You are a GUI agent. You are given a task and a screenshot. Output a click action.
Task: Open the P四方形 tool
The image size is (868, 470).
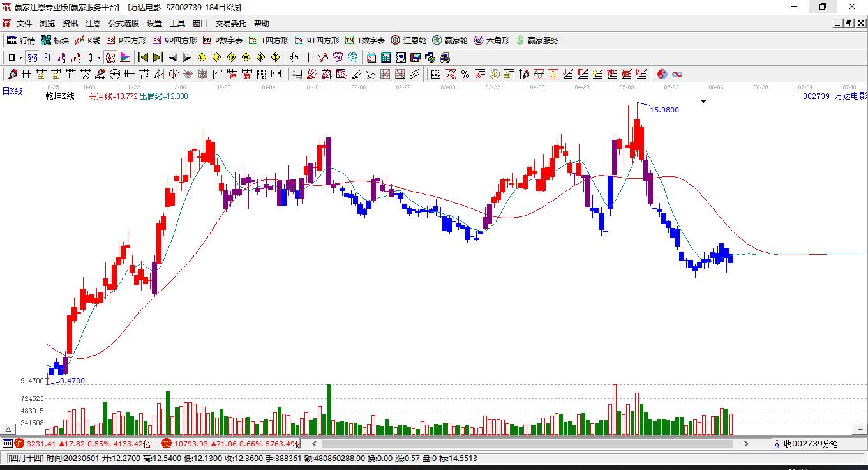pos(126,40)
